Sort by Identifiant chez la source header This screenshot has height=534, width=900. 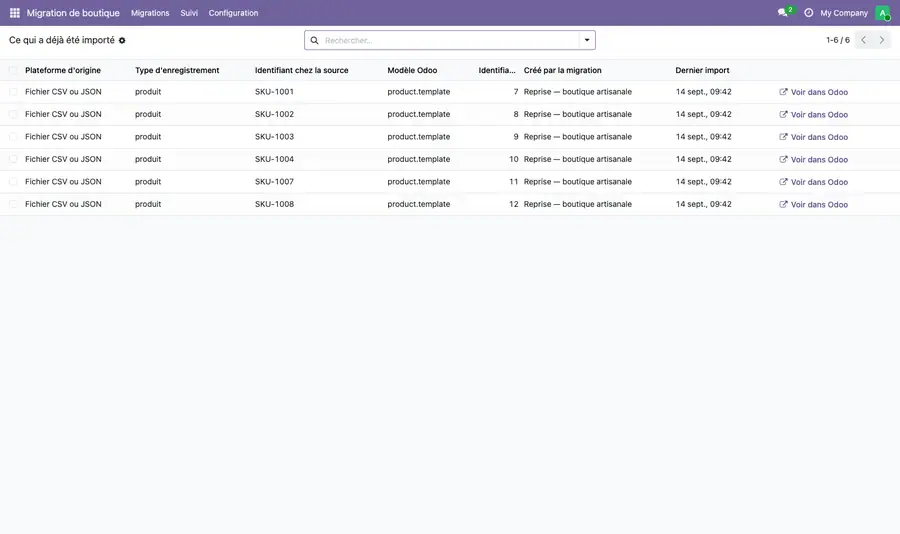click(x=301, y=70)
